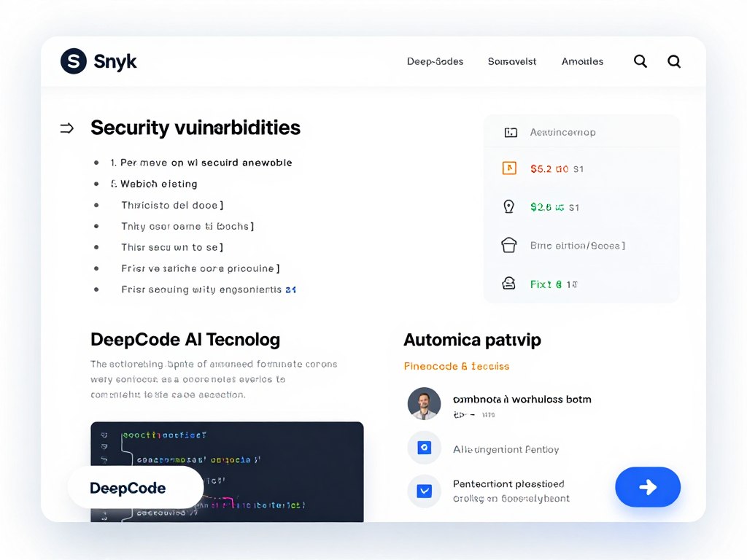Open the Deep-Sodes menu item
The image size is (747, 560).
point(435,61)
